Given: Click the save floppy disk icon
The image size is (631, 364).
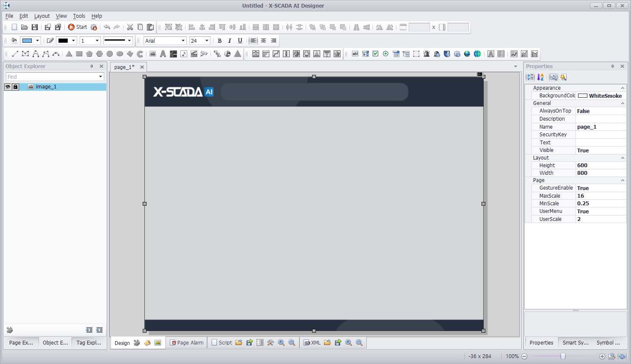Looking at the screenshot, I should pyautogui.click(x=35, y=27).
